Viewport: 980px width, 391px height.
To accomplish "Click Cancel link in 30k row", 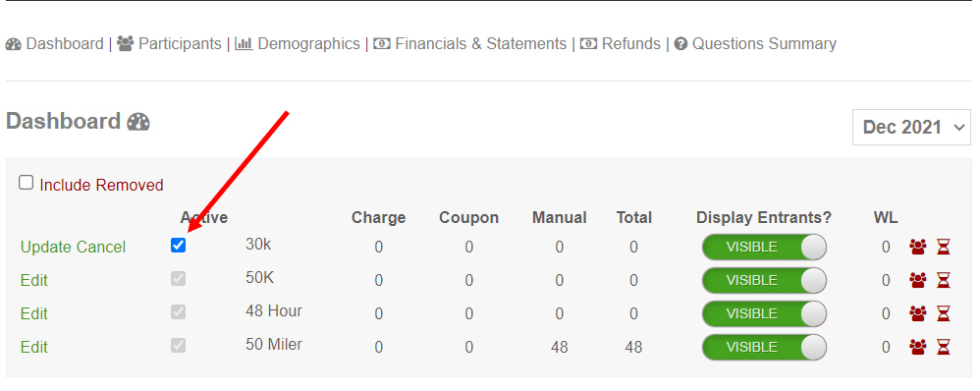I will click(x=100, y=248).
